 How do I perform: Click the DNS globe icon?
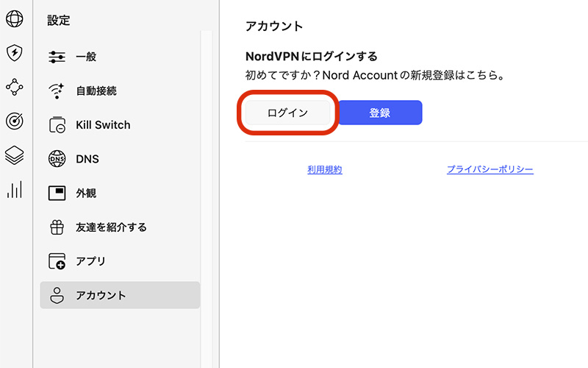pos(57,159)
